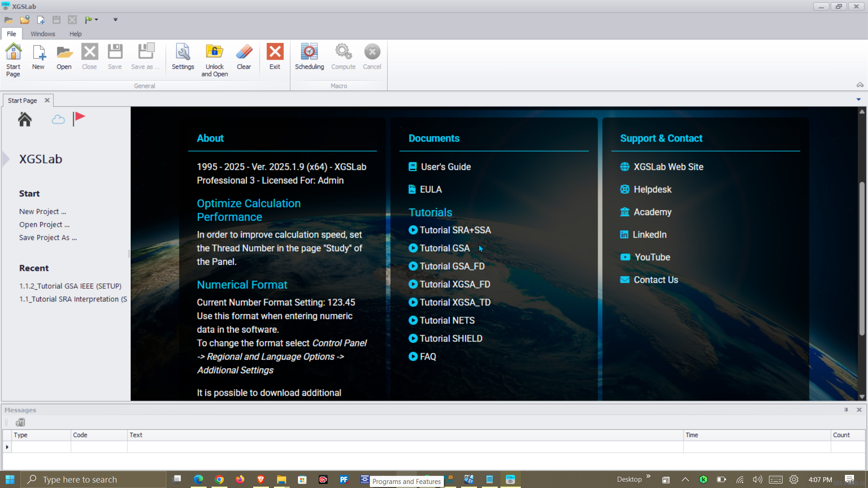Click Unlock and Open ribbon button
This screenshot has height=488, width=868.
pyautogui.click(x=215, y=60)
